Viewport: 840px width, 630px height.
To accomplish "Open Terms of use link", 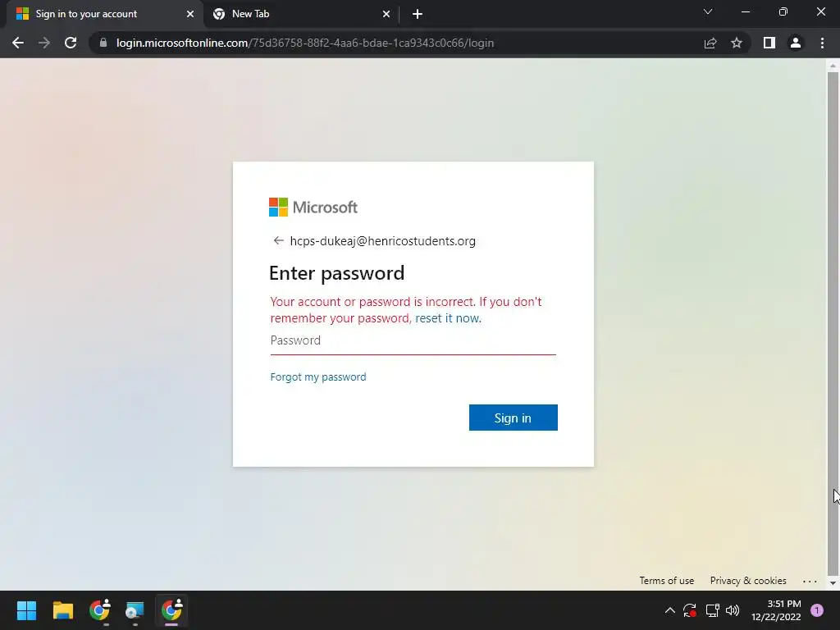I will pyautogui.click(x=666, y=581).
